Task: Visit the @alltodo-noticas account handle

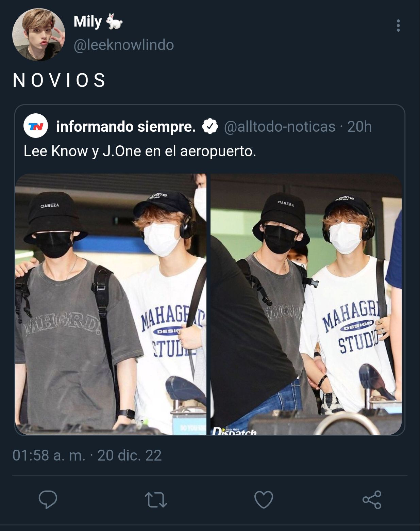Action: (280, 127)
